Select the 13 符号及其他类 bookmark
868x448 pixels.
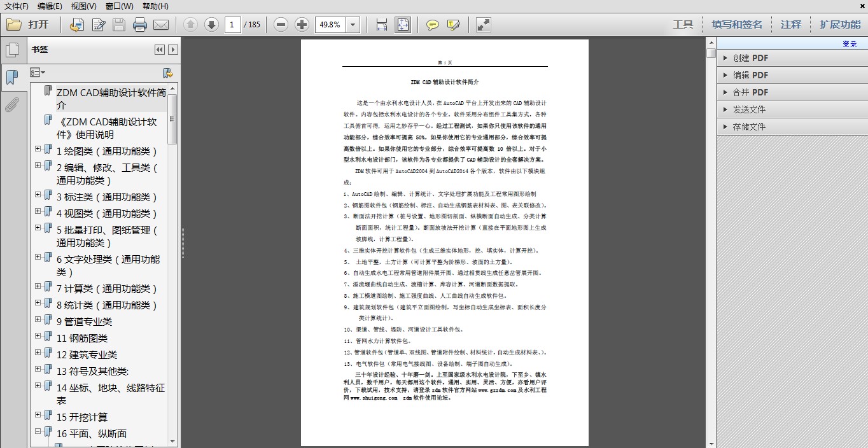pyautogui.click(x=92, y=371)
